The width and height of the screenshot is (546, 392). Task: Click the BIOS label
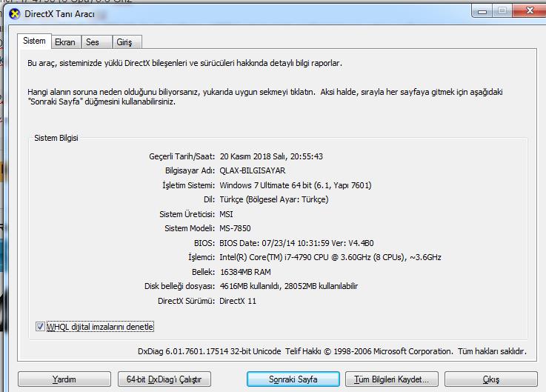tap(204, 243)
